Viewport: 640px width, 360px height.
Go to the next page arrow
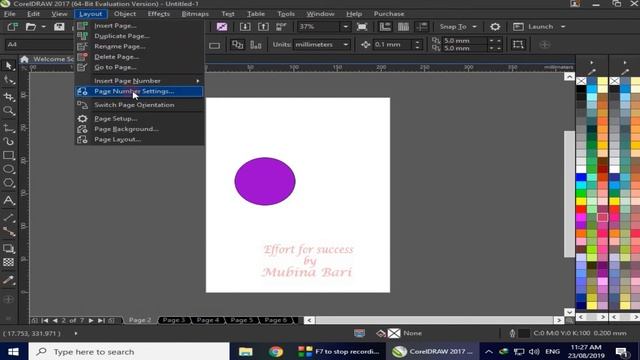[91, 320]
